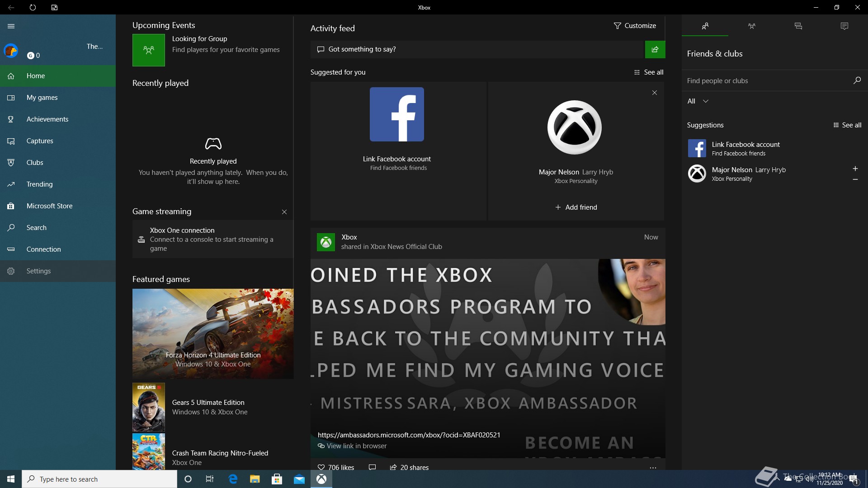Click the gamerscore G badge

[31, 56]
